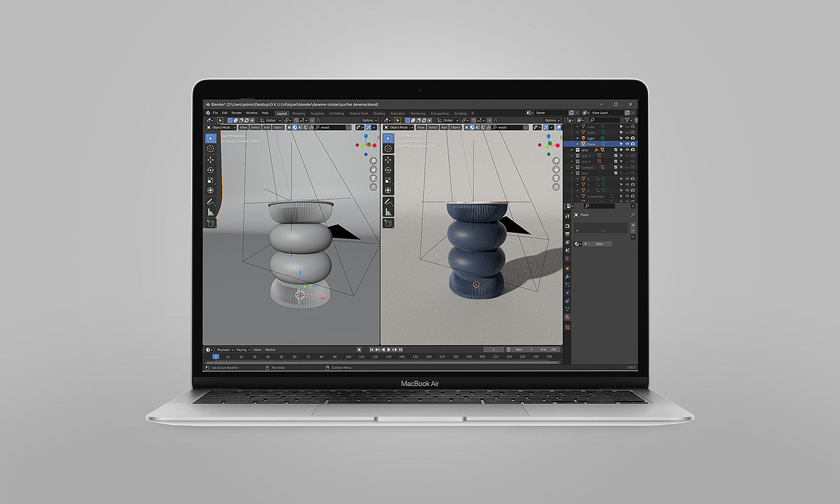Activate the Measure tool in right viewport
The height and width of the screenshot is (504, 840).
tap(388, 212)
